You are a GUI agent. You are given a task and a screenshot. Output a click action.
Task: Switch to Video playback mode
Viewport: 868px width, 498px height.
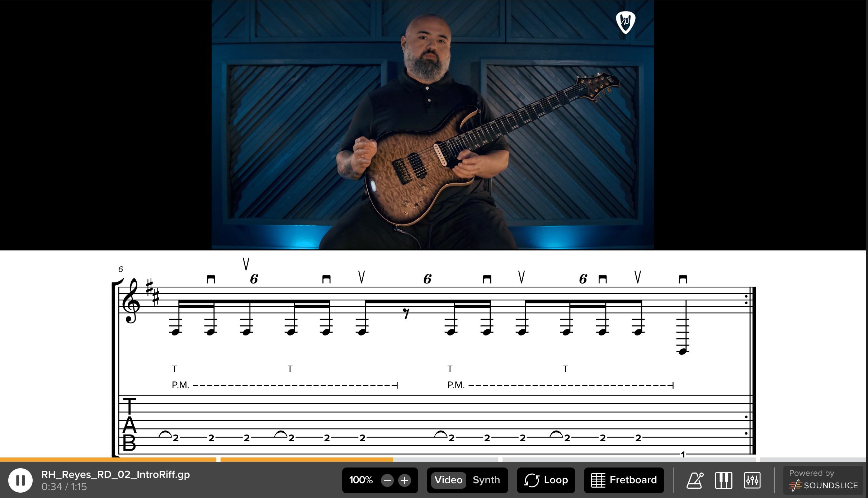(x=448, y=479)
